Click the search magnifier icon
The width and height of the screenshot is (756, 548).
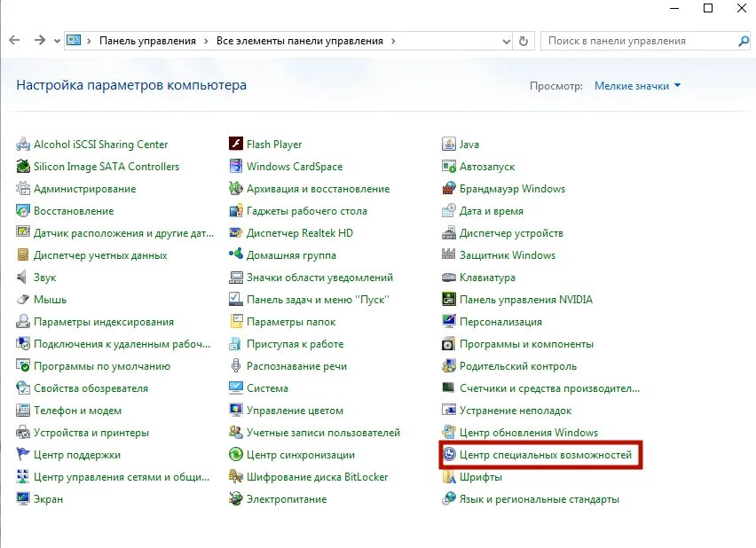point(744,42)
